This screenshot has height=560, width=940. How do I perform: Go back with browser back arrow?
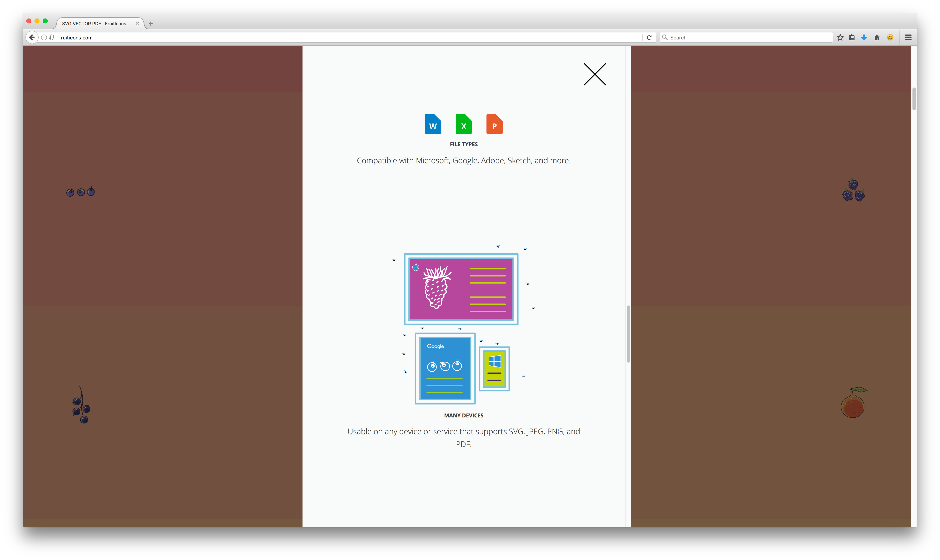click(x=32, y=37)
